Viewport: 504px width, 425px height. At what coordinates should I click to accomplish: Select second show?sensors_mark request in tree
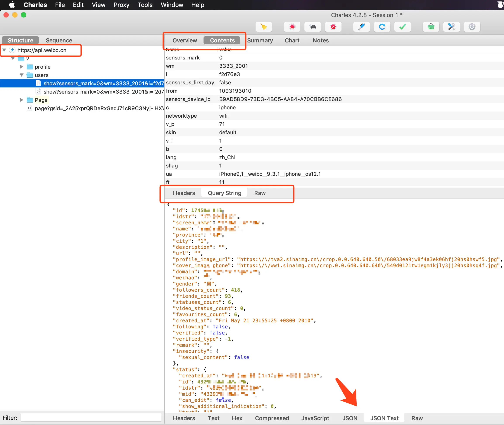(x=104, y=92)
